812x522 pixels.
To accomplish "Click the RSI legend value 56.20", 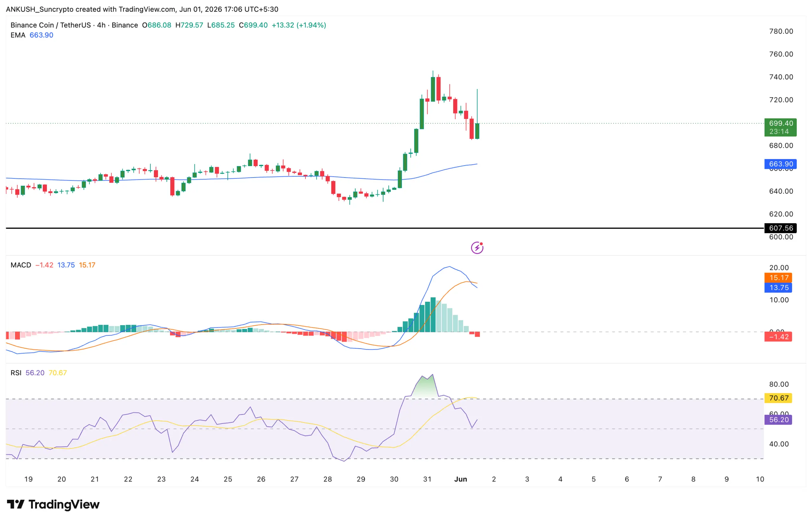I will point(35,373).
